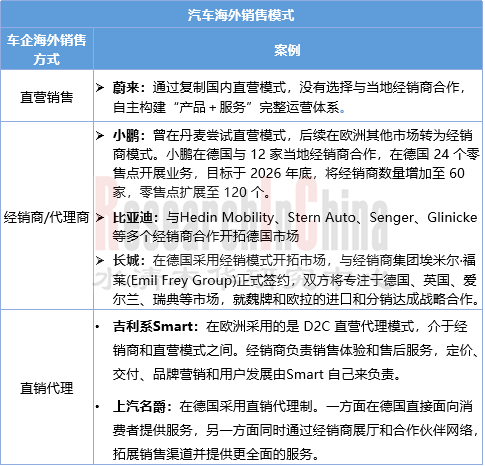Click the text Hedin Mobility
Screen dimensions: 485x466
(x=227, y=217)
